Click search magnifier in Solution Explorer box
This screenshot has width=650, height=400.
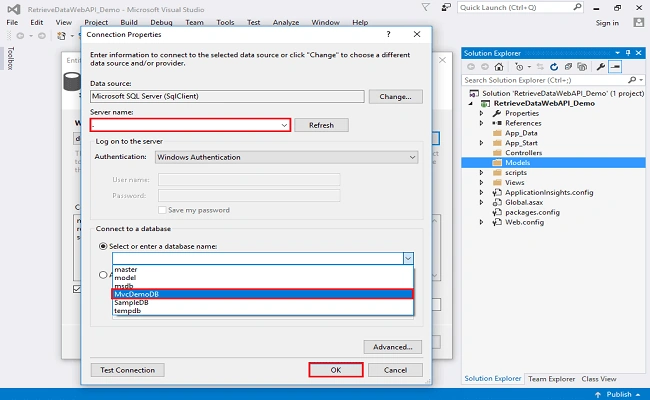[x=632, y=80]
